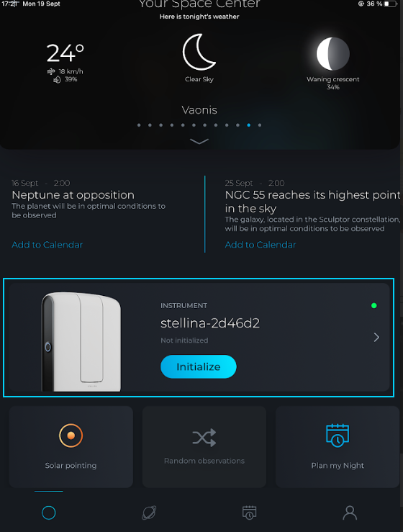Viewport: 403px width, 532px height.
Task: Select the home circle tab in bottom bar
Action: click(48, 513)
